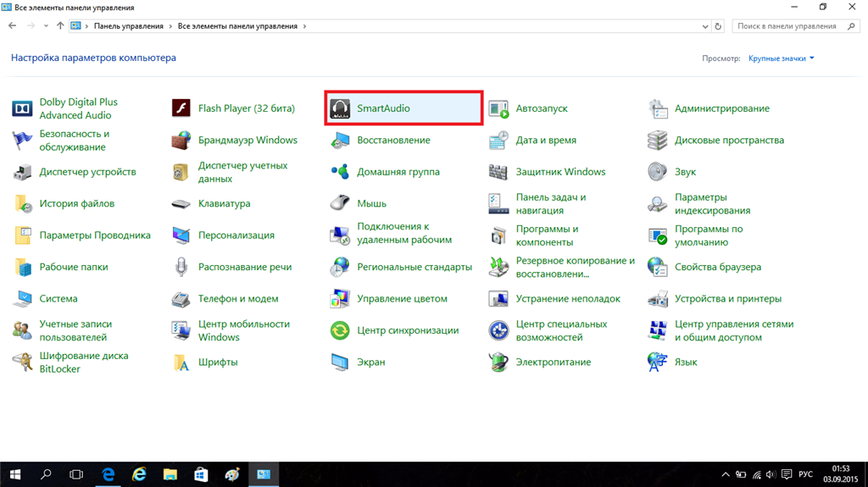The width and height of the screenshot is (868, 487).
Task: Click the Защитник Windows wall icon
Action: click(498, 172)
